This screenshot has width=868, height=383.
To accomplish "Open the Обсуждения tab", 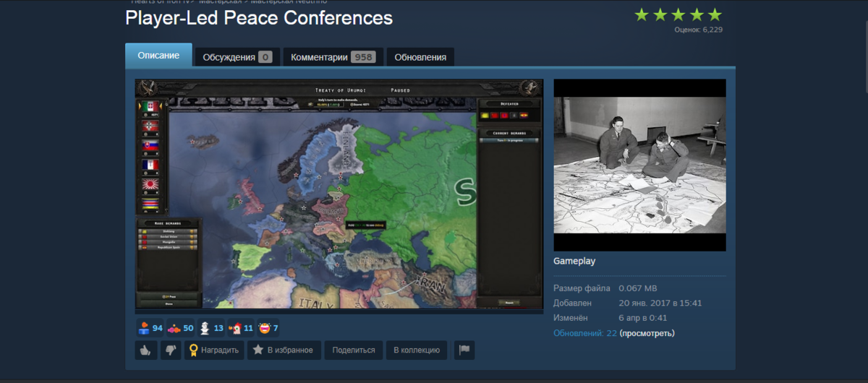I will click(237, 57).
